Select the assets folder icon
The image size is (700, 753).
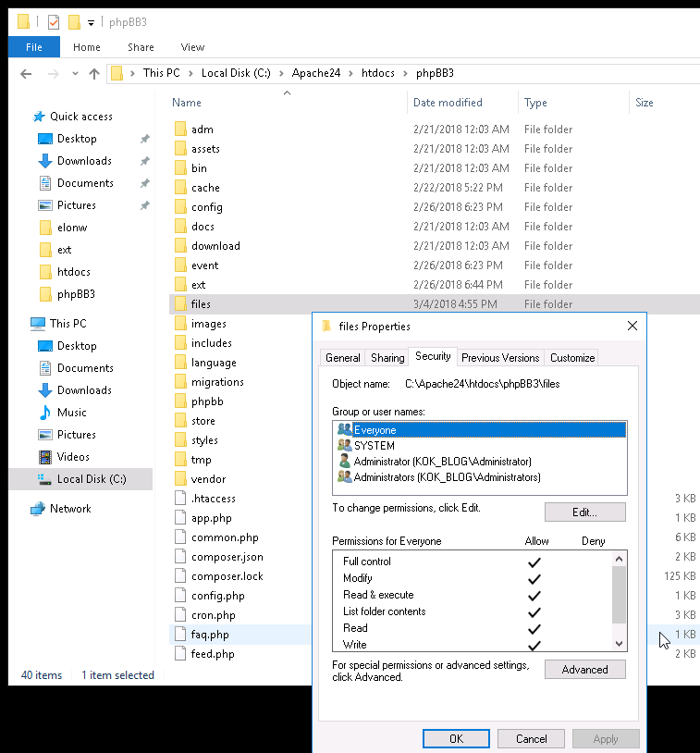180,149
